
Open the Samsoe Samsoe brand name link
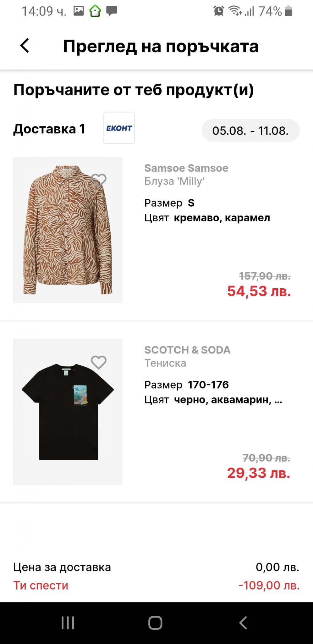click(x=186, y=168)
